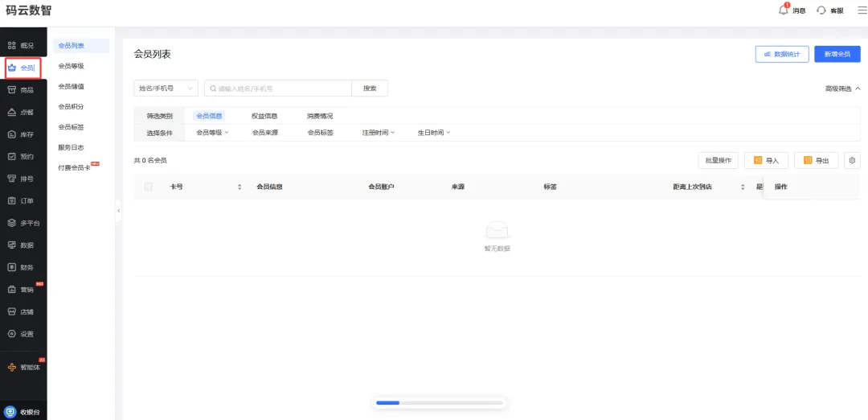Click the 共 0 名会员 count text
This screenshot has width=868, height=420.
[x=150, y=160]
